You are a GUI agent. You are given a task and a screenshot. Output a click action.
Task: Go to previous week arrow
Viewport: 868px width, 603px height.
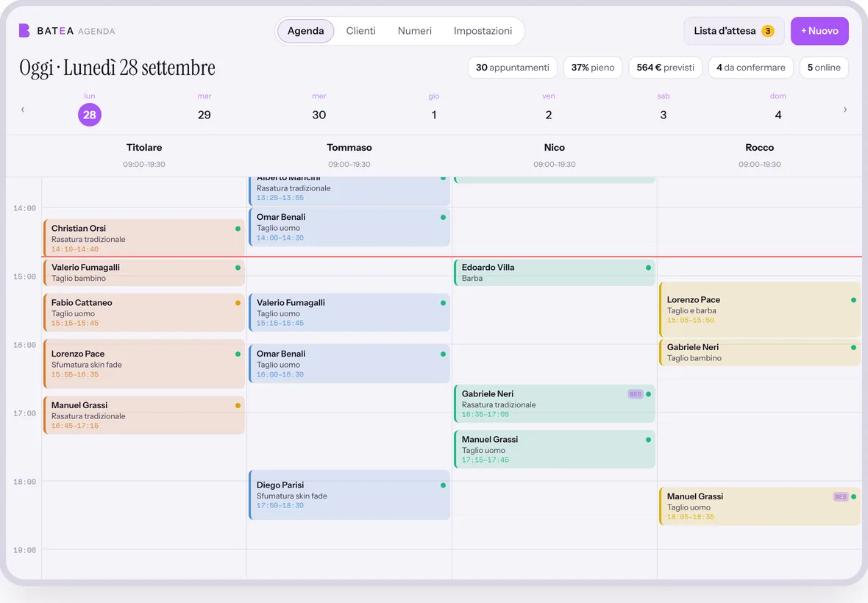click(x=23, y=110)
